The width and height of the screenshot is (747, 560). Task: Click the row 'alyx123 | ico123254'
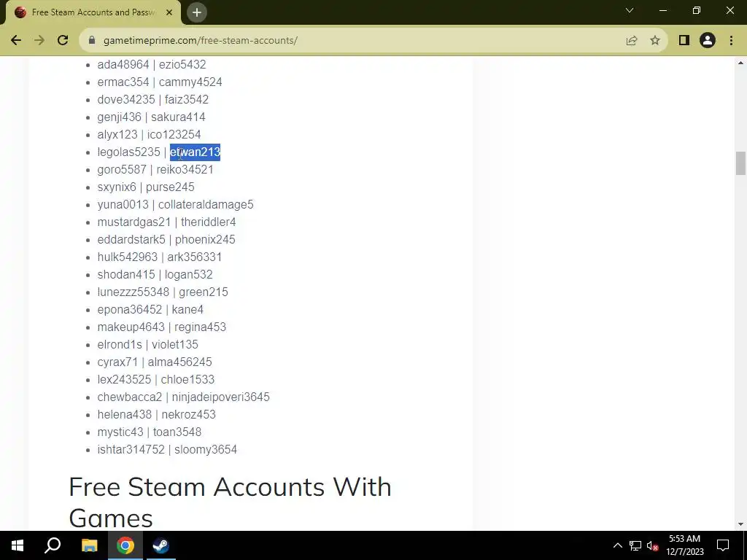[149, 135]
